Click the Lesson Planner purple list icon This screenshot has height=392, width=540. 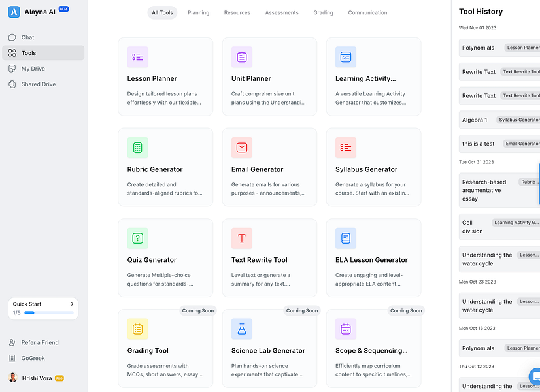coord(138,57)
